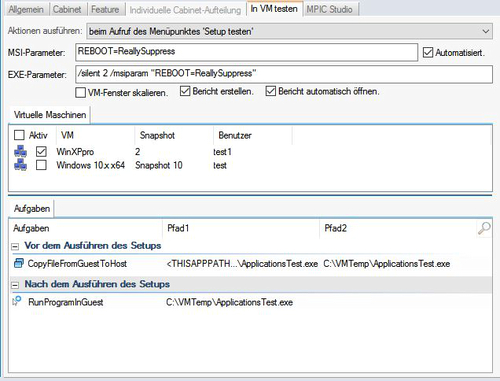
Task: Sort by the Benutzer column header
Action: 253,135
